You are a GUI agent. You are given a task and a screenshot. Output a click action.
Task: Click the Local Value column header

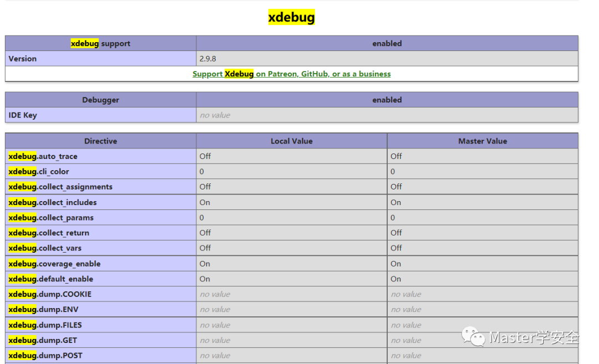tap(292, 141)
